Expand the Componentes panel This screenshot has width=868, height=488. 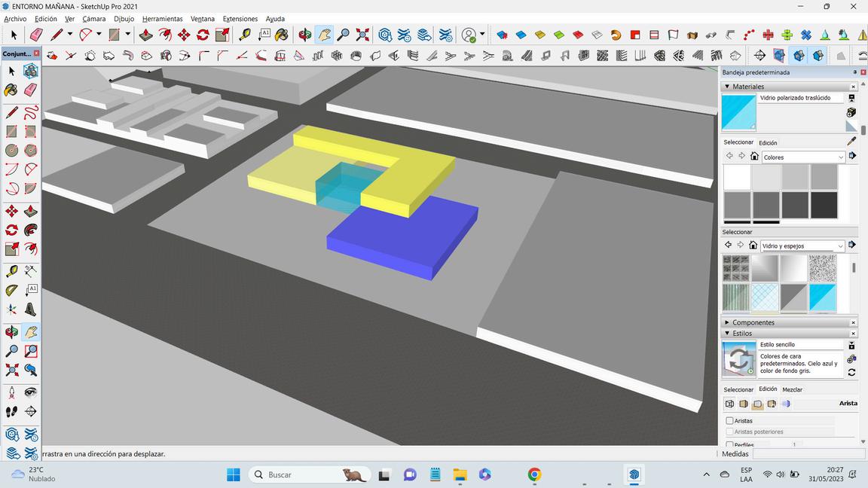[x=727, y=322]
